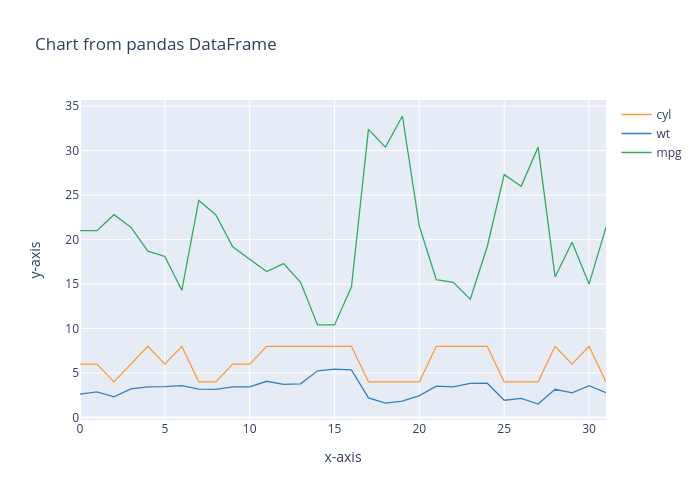The image size is (700, 500).
Task: Click the mpg peak at x=7
Action: click(x=199, y=200)
